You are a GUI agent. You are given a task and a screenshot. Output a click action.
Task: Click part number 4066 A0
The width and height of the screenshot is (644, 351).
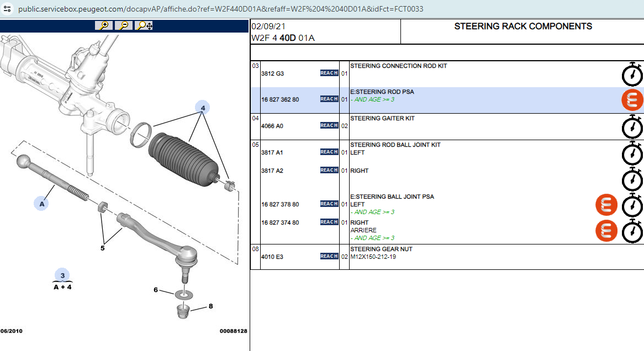(272, 126)
